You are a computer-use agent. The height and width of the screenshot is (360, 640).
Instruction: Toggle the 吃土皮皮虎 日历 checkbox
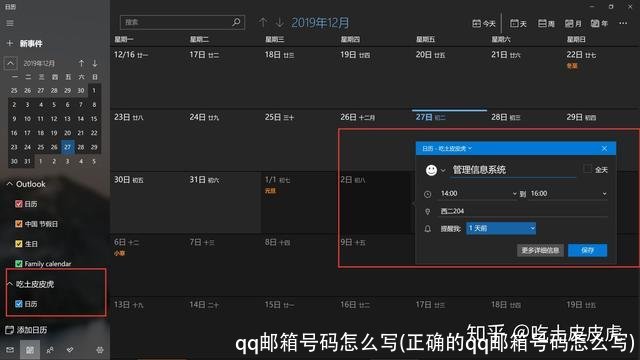click(18, 304)
